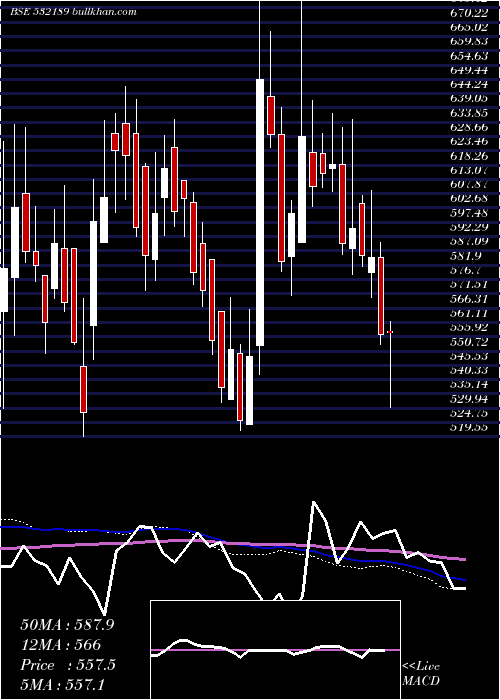This screenshot has height=700, width=500.
Task: Select the 576.7 price axis label
Action: 466,270
